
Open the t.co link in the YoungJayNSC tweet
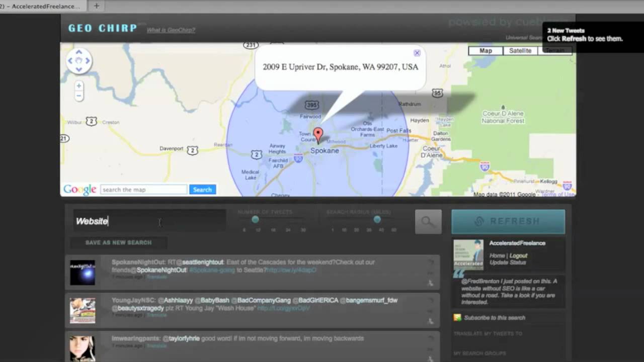tap(283, 308)
